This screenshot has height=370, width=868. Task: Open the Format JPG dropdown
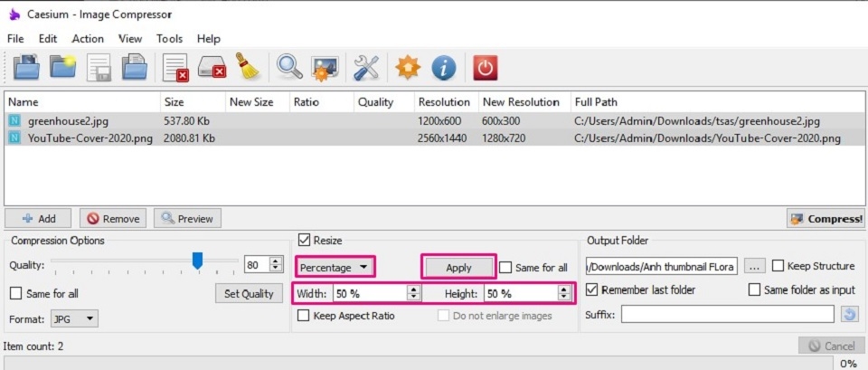(x=74, y=318)
